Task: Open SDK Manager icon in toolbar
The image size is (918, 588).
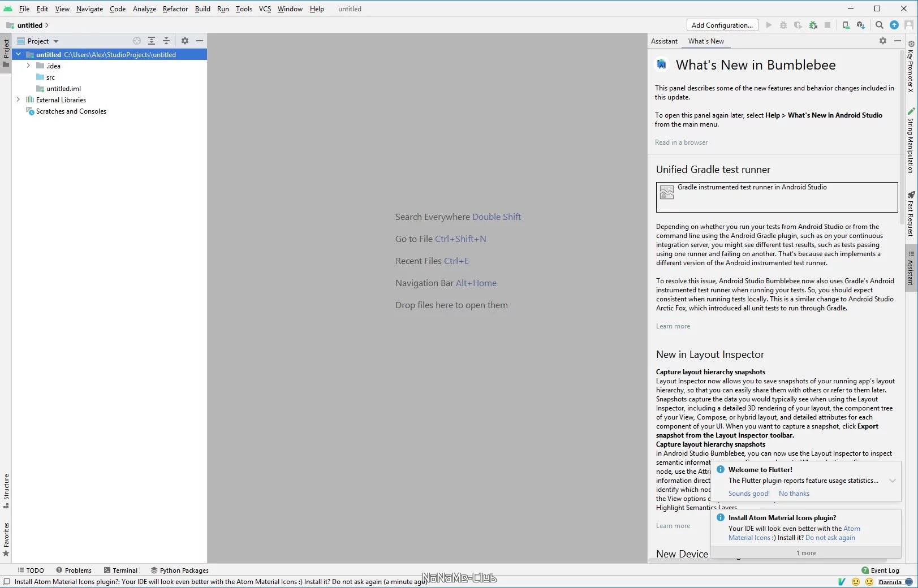Action: [860, 25]
